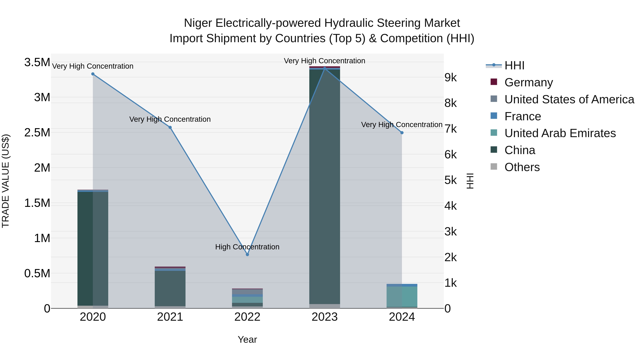Image resolution: width=644 pixels, height=362 pixels.
Task: Click the 2M left axis tick label
Action: pos(42,168)
